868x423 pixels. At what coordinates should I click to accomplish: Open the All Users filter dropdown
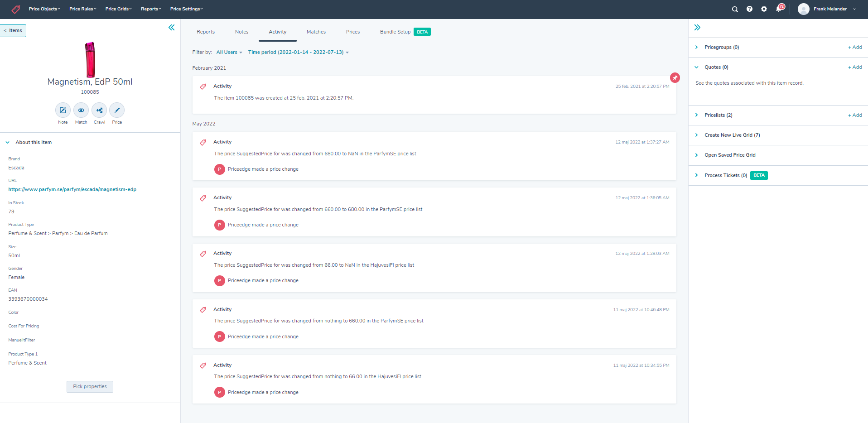click(x=229, y=53)
